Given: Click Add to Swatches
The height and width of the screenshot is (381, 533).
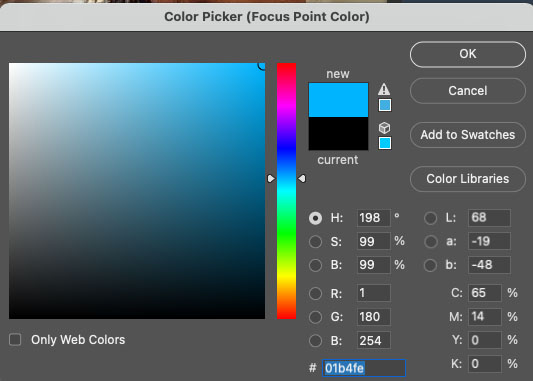Looking at the screenshot, I should coord(468,135).
